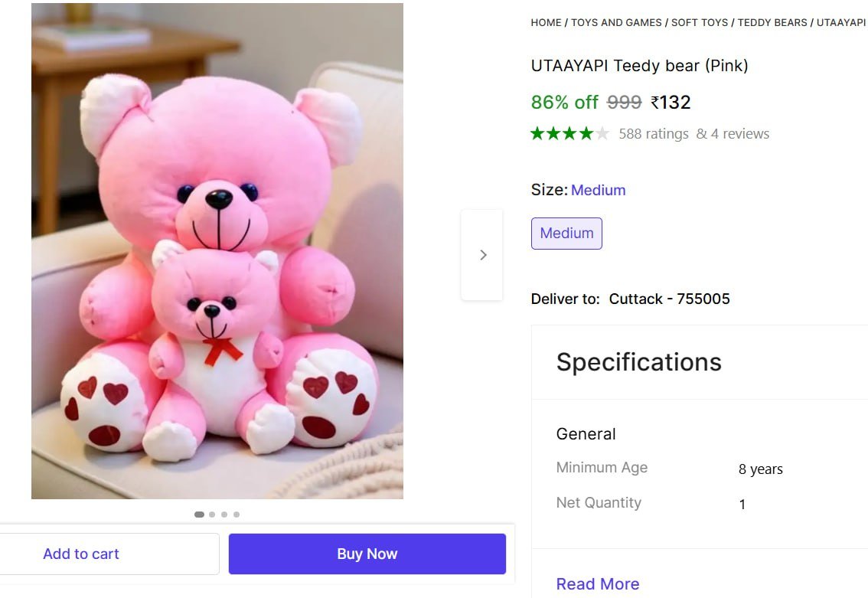Click the green star rating icons
Viewport: 868px width, 598px height.
pos(569,134)
